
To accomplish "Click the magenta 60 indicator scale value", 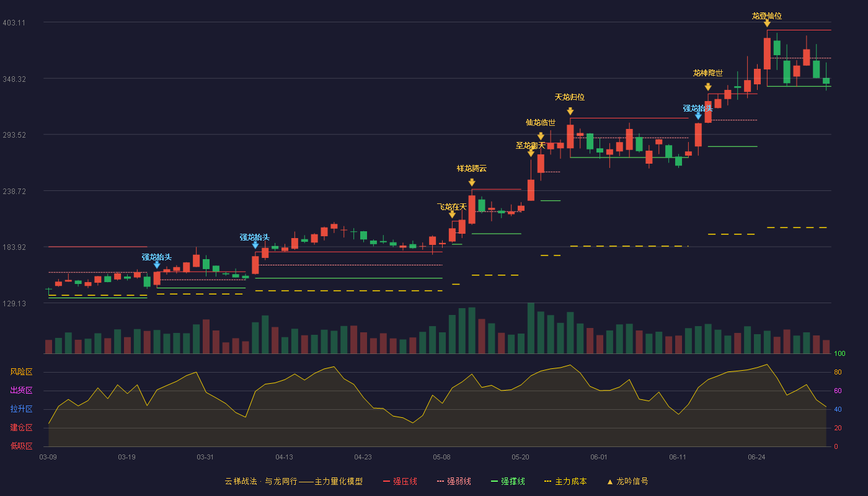I will tap(838, 391).
